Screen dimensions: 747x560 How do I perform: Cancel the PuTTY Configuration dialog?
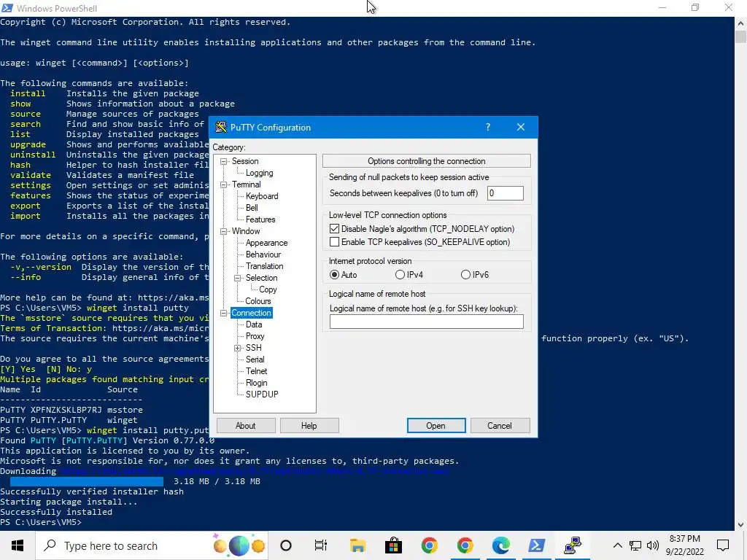pos(500,426)
